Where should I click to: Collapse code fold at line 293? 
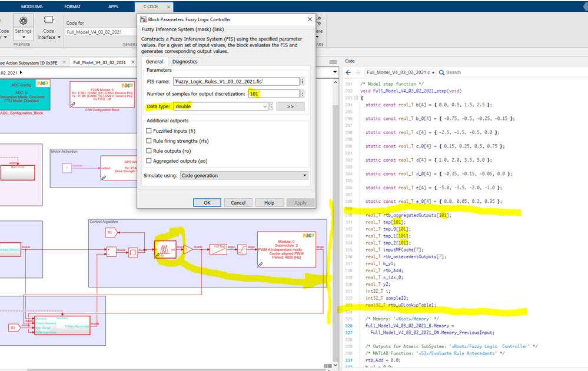[x=356, y=98]
